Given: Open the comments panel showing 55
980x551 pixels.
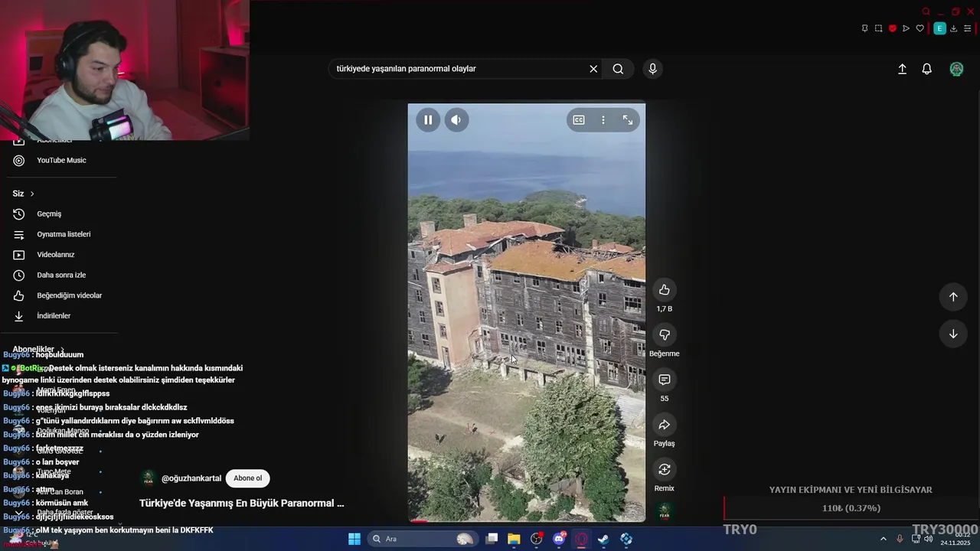Looking at the screenshot, I should coord(665,380).
